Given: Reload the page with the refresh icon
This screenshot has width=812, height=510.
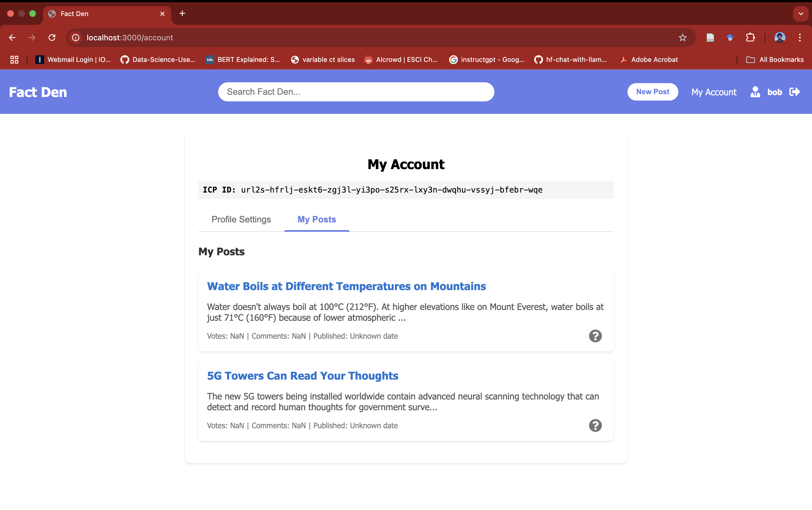Looking at the screenshot, I should coord(52,38).
